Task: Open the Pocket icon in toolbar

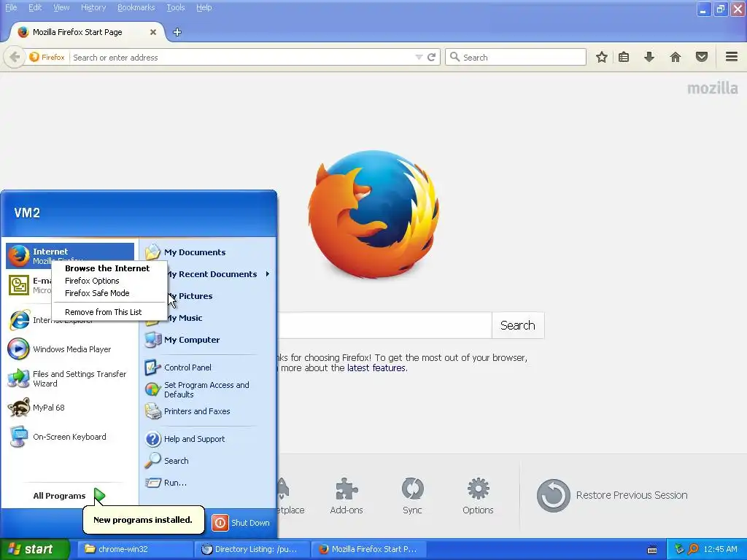Action: [701, 57]
